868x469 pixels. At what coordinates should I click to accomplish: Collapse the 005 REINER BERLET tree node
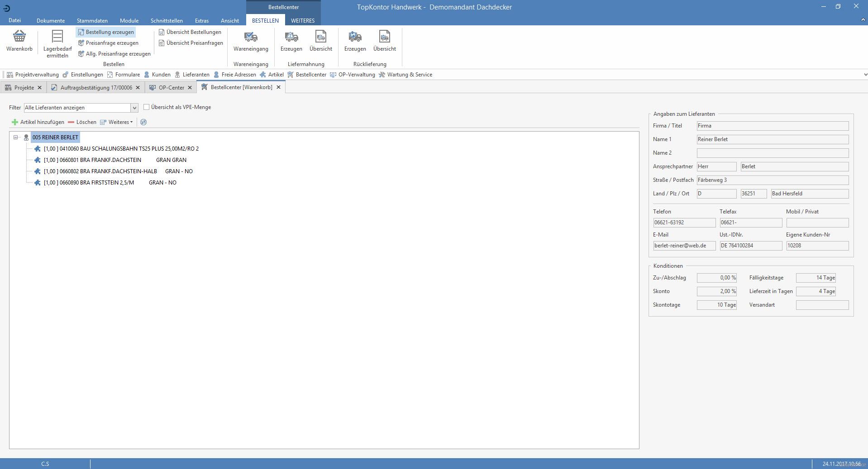(15, 137)
